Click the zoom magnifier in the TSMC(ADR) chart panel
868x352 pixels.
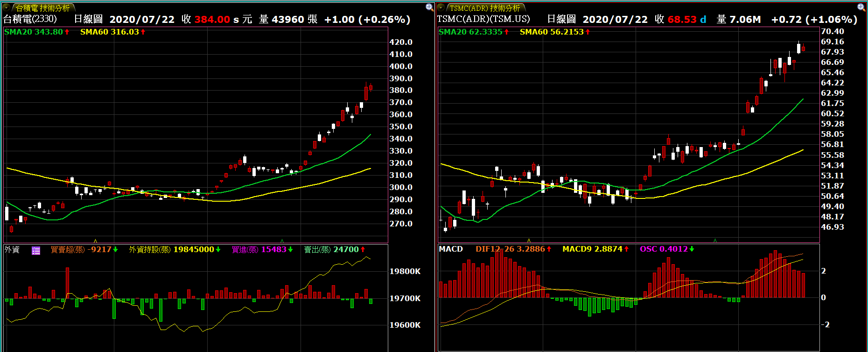861,7
